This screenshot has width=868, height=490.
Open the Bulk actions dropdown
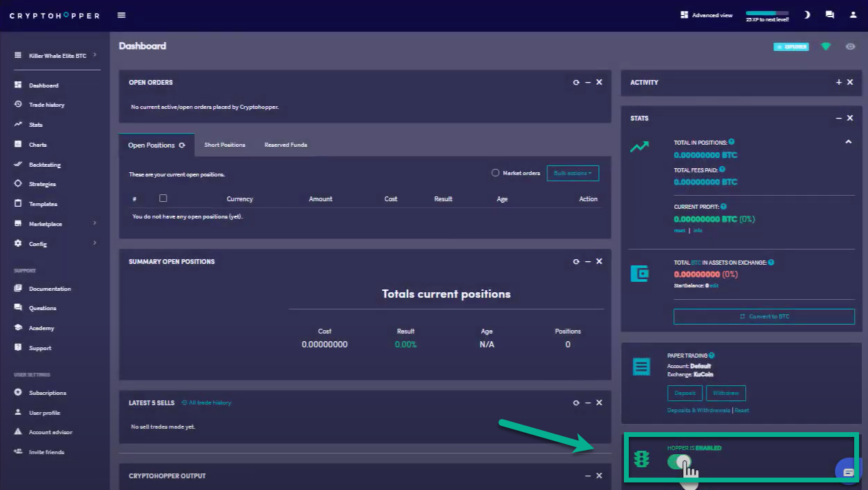[572, 173]
